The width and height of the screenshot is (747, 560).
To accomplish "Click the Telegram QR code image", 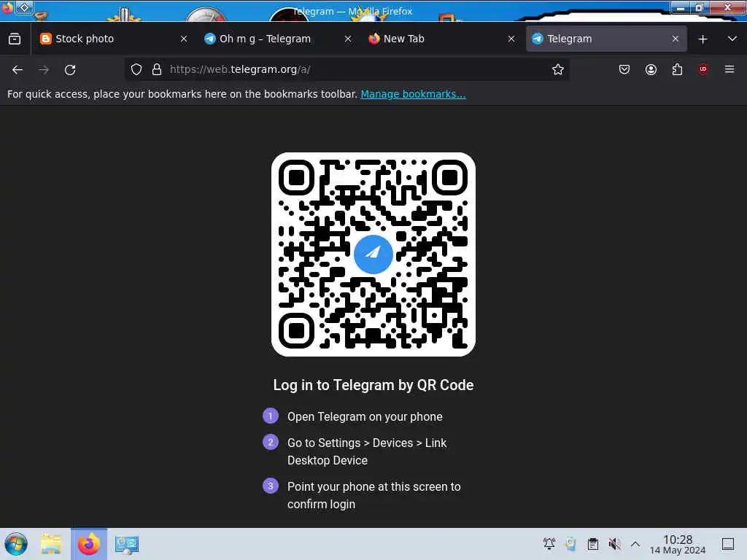I will point(373,254).
